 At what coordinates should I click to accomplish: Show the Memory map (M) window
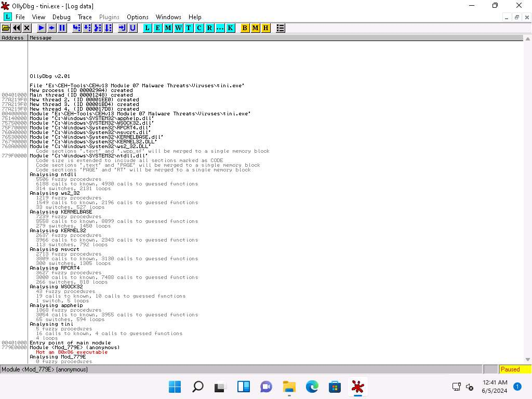(168, 28)
